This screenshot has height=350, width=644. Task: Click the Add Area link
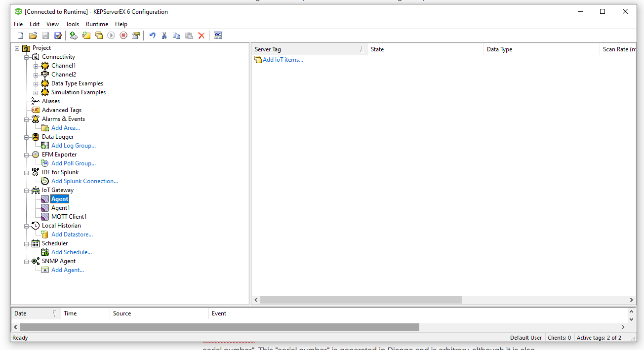click(x=66, y=128)
